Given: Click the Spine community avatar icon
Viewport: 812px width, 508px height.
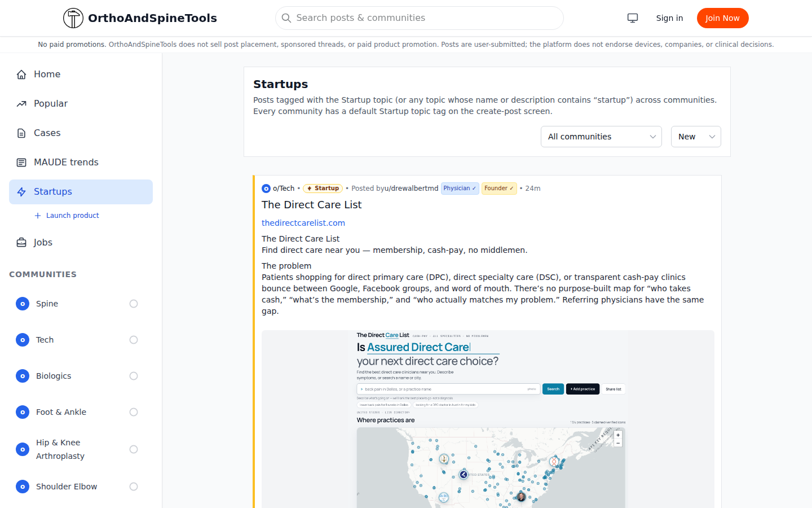Looking at the screenshot, I should click(x=23, y=304).
